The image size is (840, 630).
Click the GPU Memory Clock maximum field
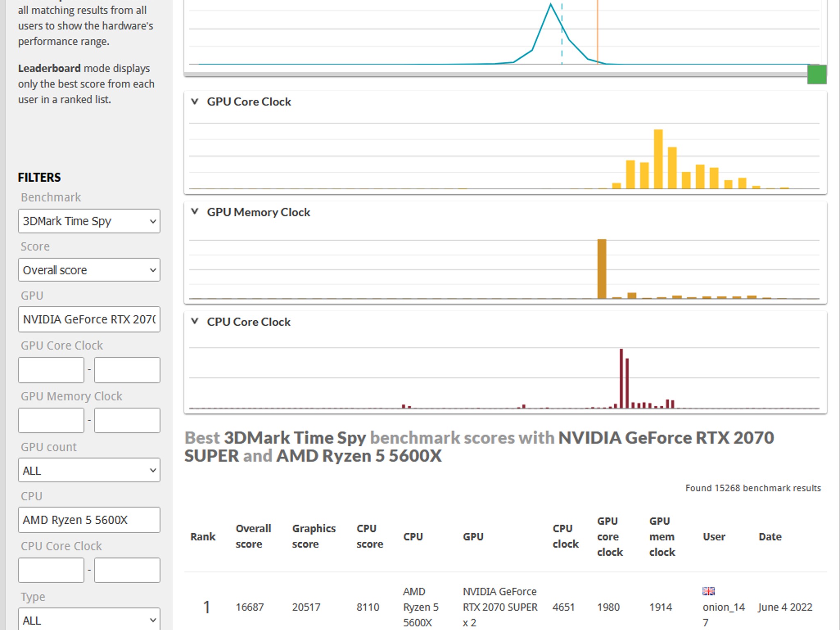tap(127, 420)
